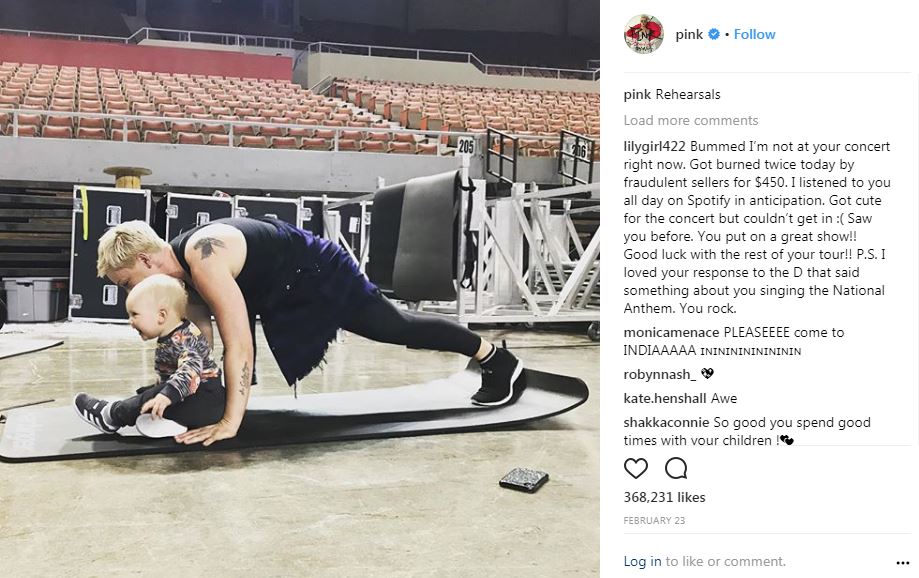The width and height of the screenshot is (919, 578).
Task: Click the 'to like or comment' text field
Action: click(x=726, y=561)
